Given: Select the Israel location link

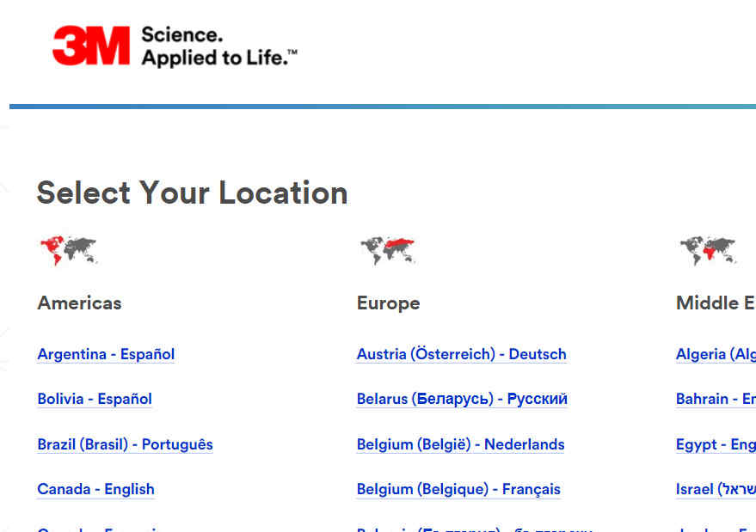Looking at the screenshot, I should 716,489.
